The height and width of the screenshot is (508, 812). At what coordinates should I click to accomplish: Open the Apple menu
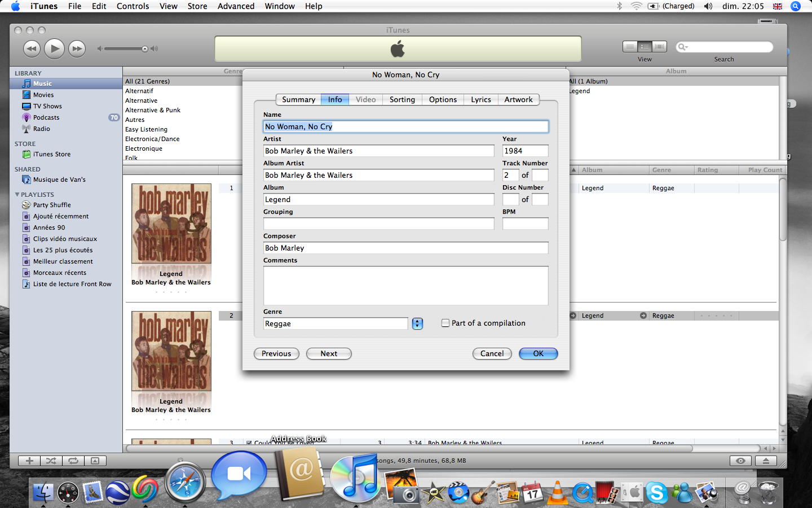[15, 6]
